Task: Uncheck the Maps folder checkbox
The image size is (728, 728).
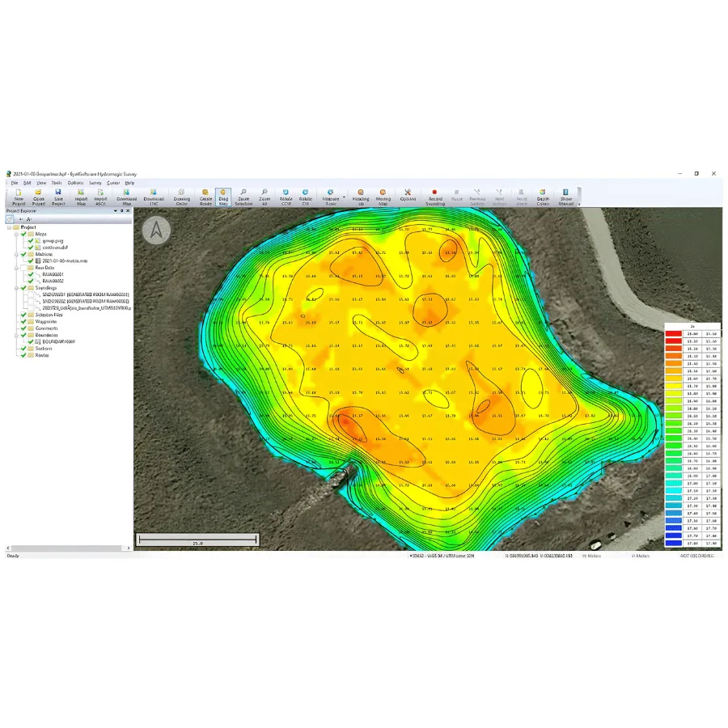Action: 23,234
